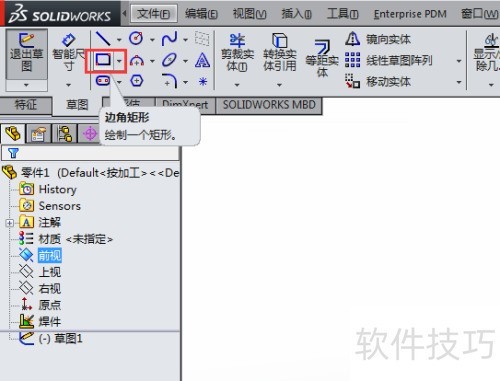Image resolution: width=500 pixels, height=381 pixels.
Task: Open the Enterprise PDM menu
Action: click(410, 14)
